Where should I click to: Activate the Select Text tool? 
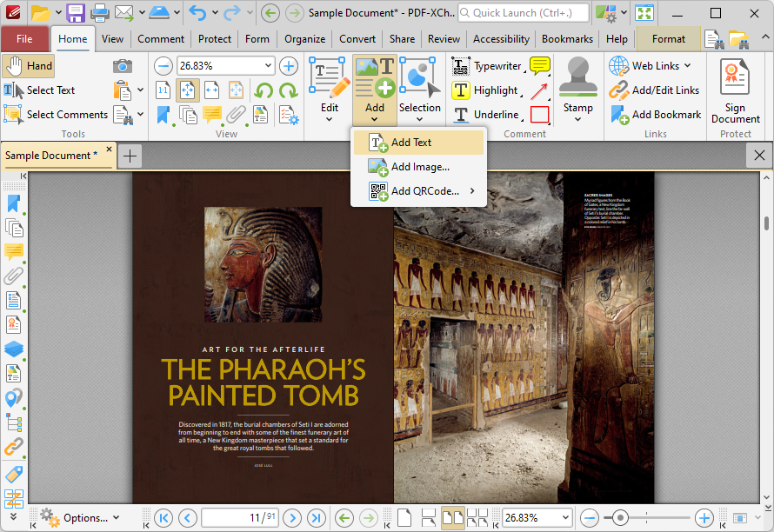tap(39, 90)
